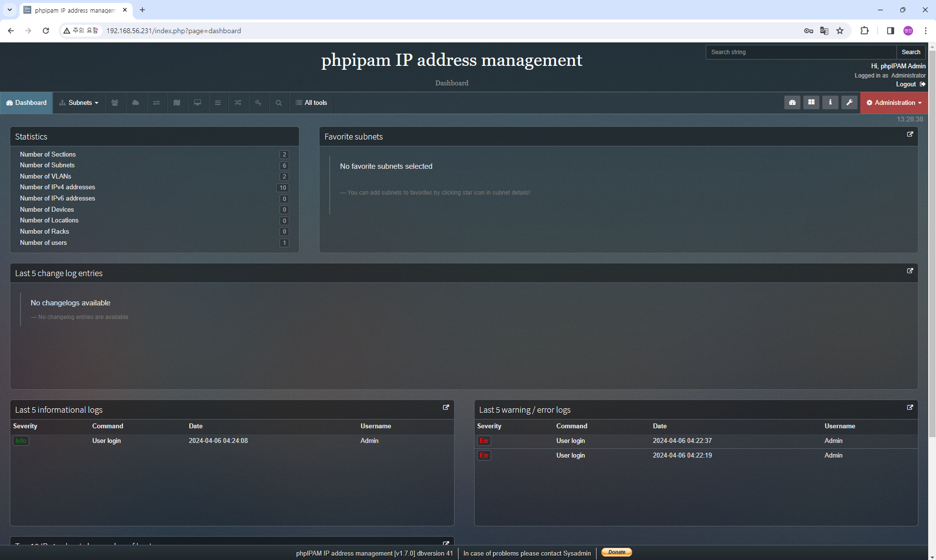Click Number of IPv4 addresses row
Screen dimensions: 936x560
point(154,187)
